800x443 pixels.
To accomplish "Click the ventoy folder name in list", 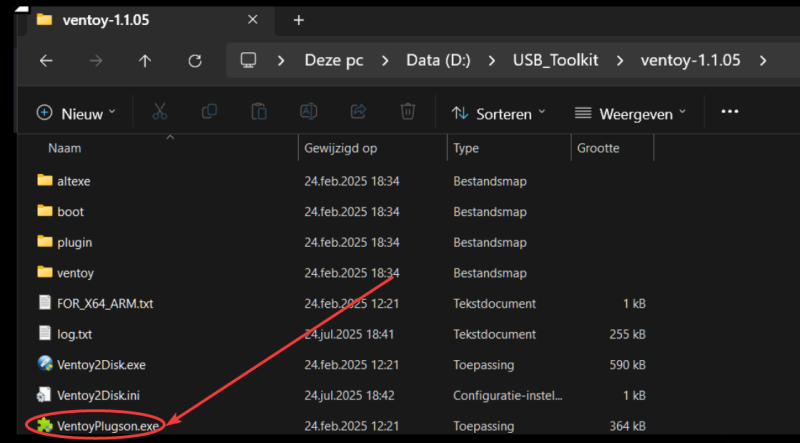I will click(x=76, y=273).
